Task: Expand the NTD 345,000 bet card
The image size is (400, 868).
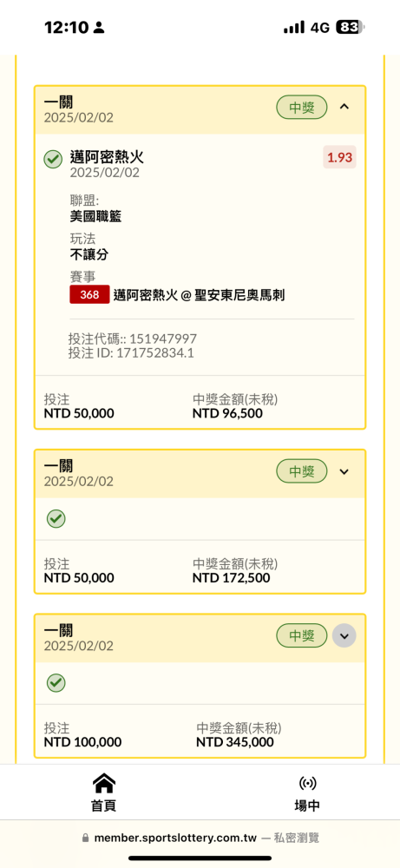Action: [344, 635]
